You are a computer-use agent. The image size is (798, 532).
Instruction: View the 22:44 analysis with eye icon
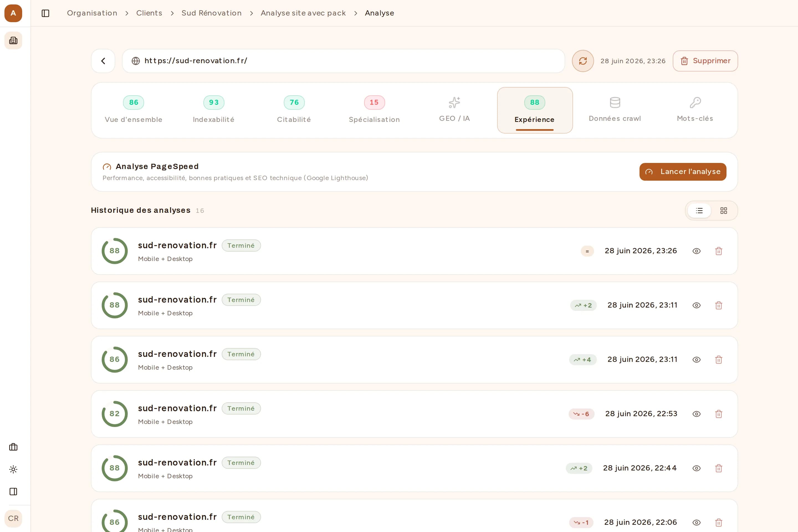click(x=696, y=468)
